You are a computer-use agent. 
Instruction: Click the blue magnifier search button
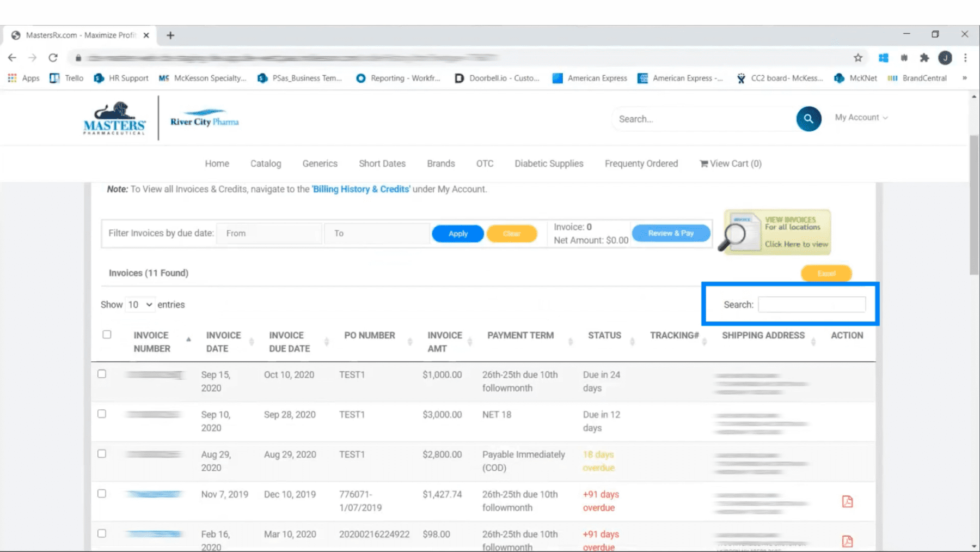(x=808, y=119)
